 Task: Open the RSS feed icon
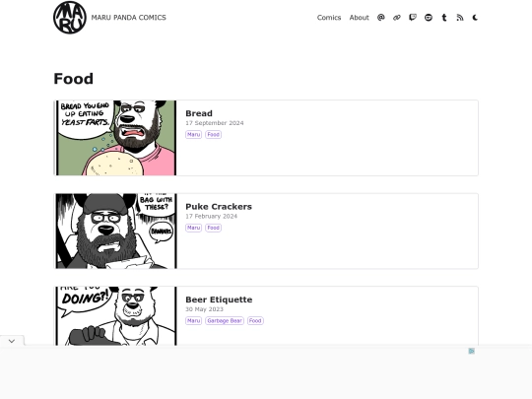coord(460,18)
